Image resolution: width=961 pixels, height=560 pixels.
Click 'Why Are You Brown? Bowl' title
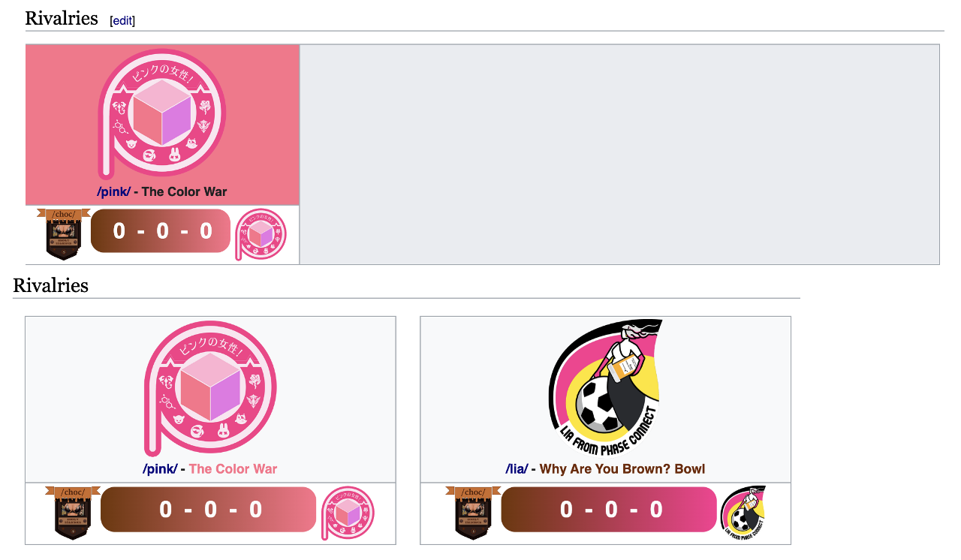coord(622,469)
